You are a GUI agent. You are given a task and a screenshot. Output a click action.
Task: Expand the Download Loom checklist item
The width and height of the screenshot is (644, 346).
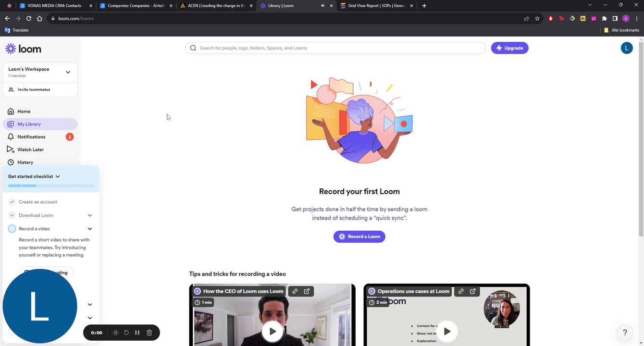click(x=90, y=215)
